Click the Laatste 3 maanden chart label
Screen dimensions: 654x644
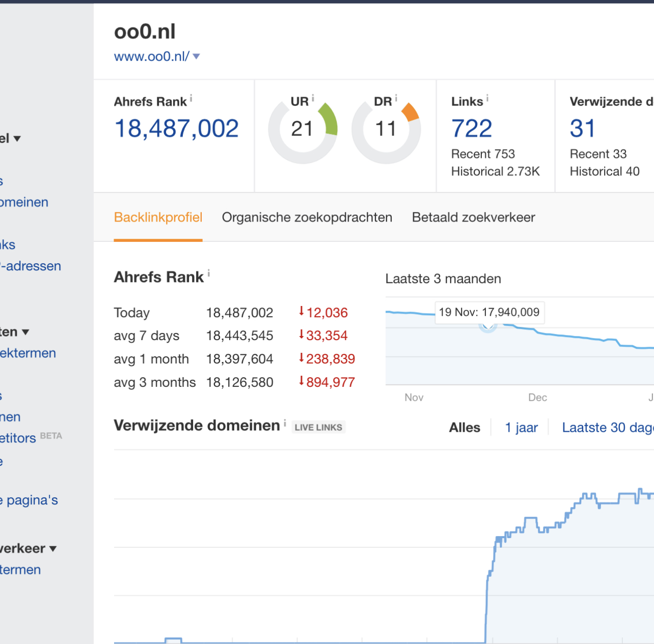443,278
